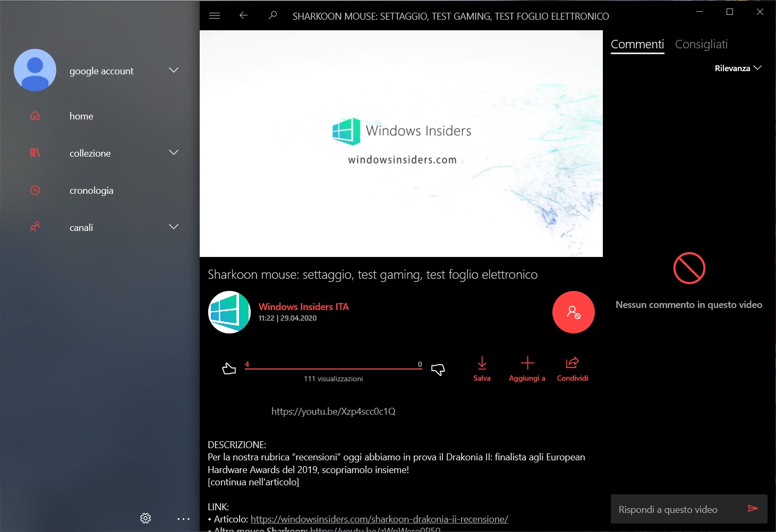Click the Salva label

[x=482, y=379]
